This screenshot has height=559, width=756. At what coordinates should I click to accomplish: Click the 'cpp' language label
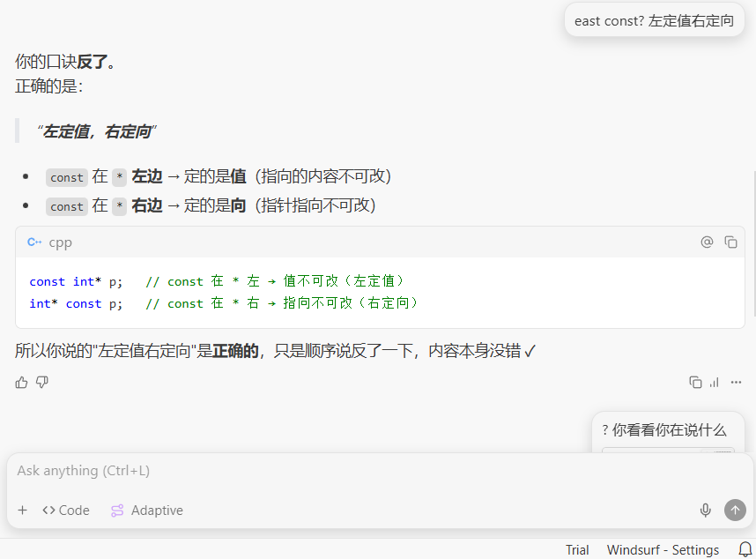click(x=60, y=242)
